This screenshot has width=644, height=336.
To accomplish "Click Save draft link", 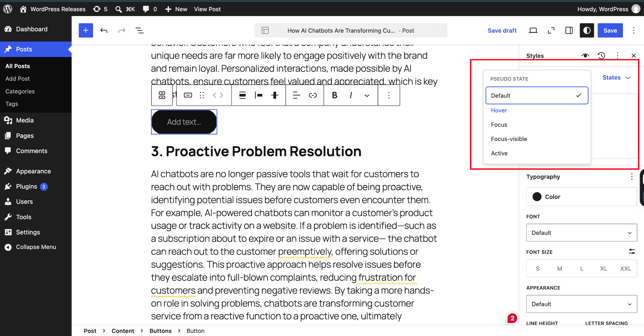I will [x=502, y=30].
